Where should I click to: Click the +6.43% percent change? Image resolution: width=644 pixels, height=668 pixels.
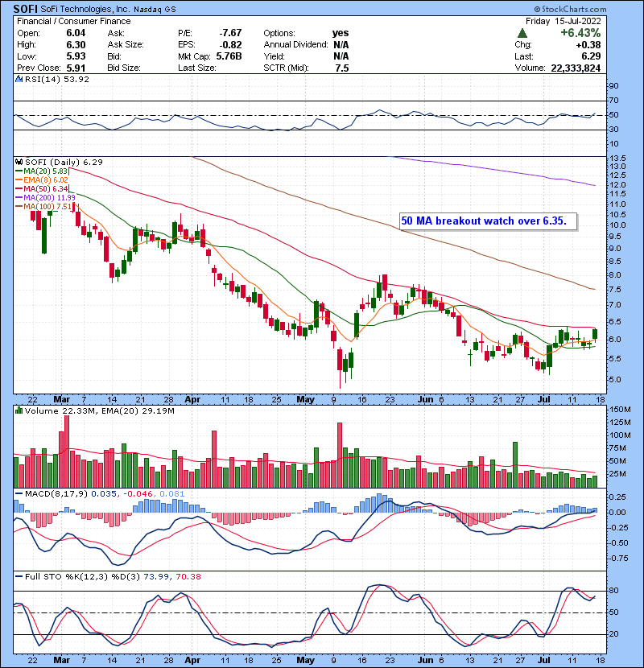pyautogui.click(x=580, y=33)
